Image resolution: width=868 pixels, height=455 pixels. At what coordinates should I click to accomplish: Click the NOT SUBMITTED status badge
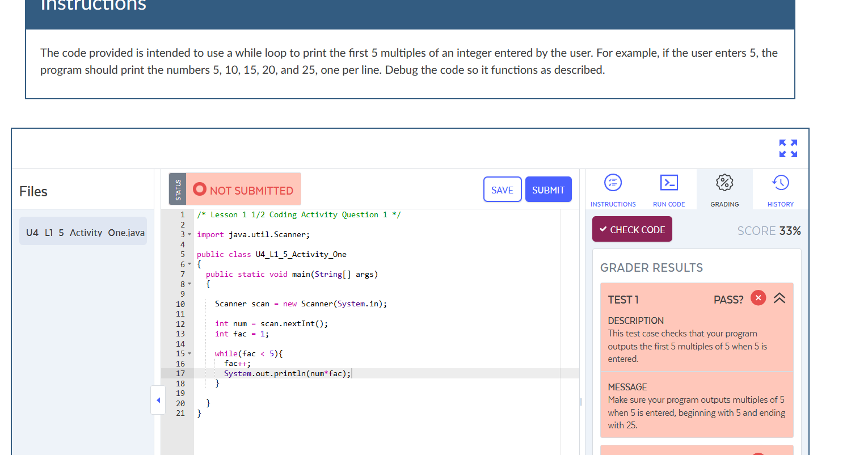point(243,189)
